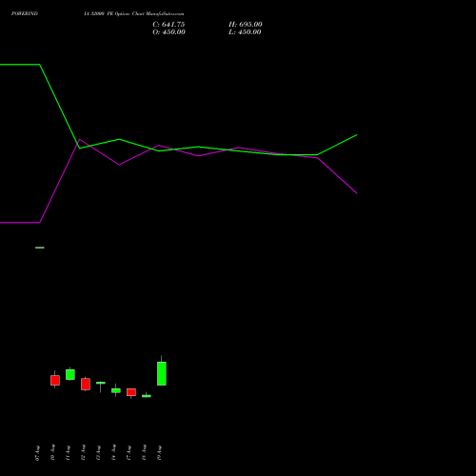Click the small green dash marker for 07 Aug
The height and width of the screenshot is (476, 476).
pyautogui.click(x=40, y=248)
